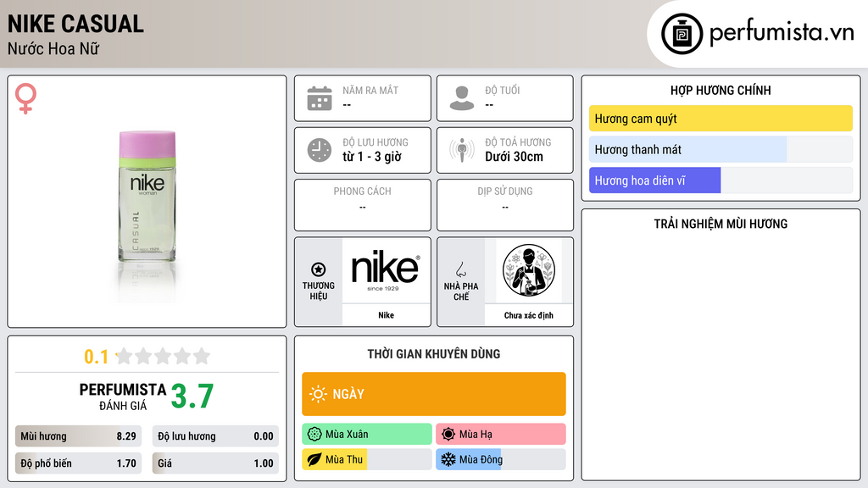Click the sun icon in Ngày bar
Viewport: 868px width, 488px height.
(x=318, y=394)
